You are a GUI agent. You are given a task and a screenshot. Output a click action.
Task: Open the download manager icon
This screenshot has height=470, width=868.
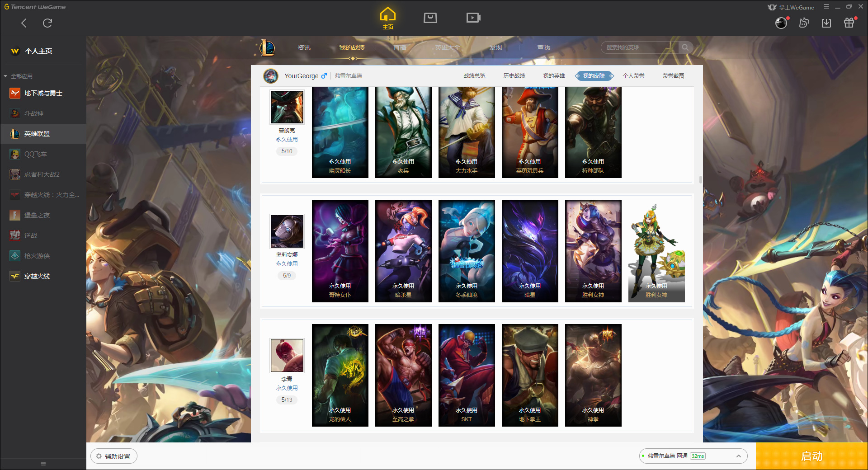click(826, 23)
